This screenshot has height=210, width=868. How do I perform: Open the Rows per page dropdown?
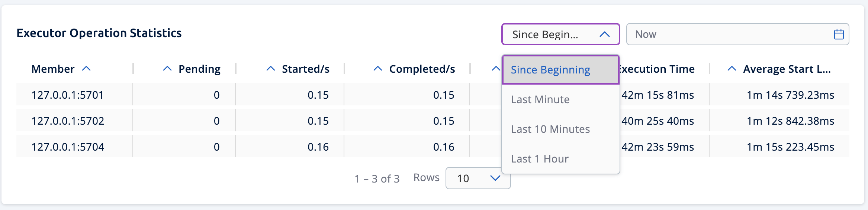click(x=478, y=178)
